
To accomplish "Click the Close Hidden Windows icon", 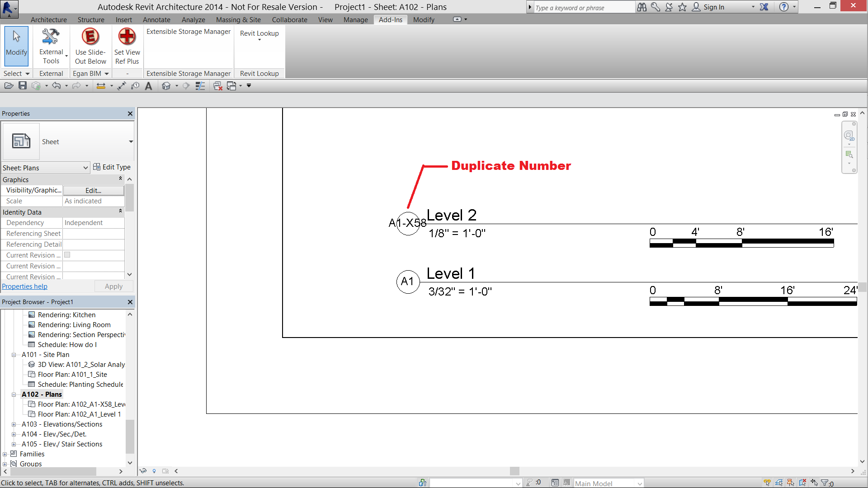I will [x=217, y=86].
